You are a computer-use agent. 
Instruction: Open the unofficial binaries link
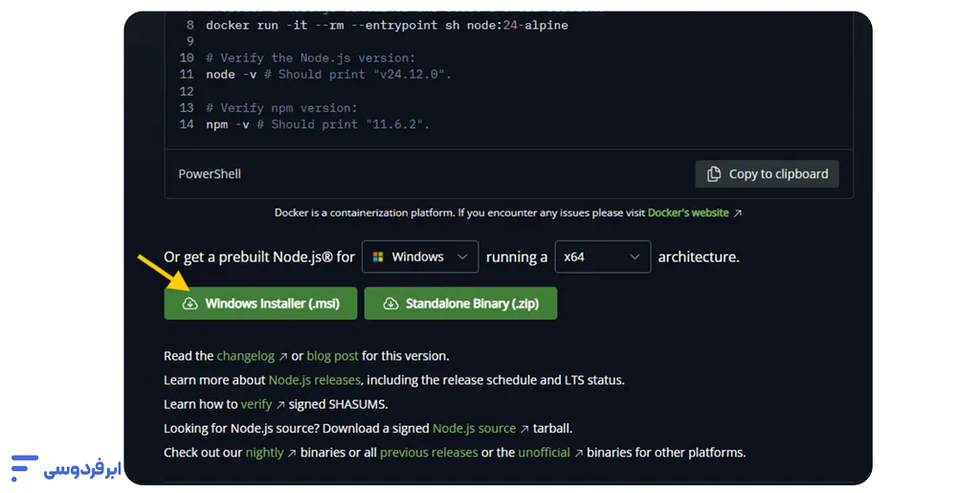click(544, 453)
